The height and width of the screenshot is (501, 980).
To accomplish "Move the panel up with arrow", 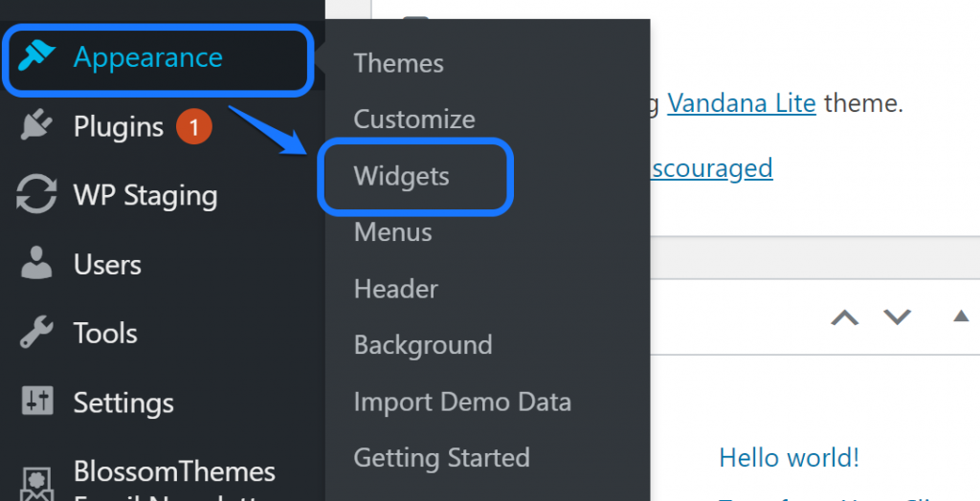I will pyautogui.click(x=844, y=317).
